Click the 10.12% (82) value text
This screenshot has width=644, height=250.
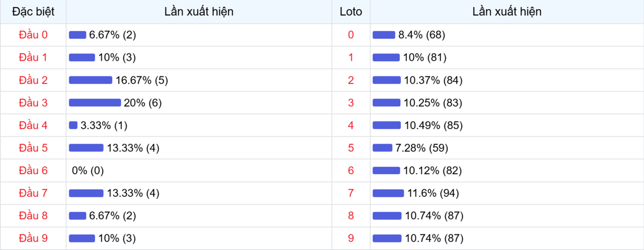[x=433, y=170]
